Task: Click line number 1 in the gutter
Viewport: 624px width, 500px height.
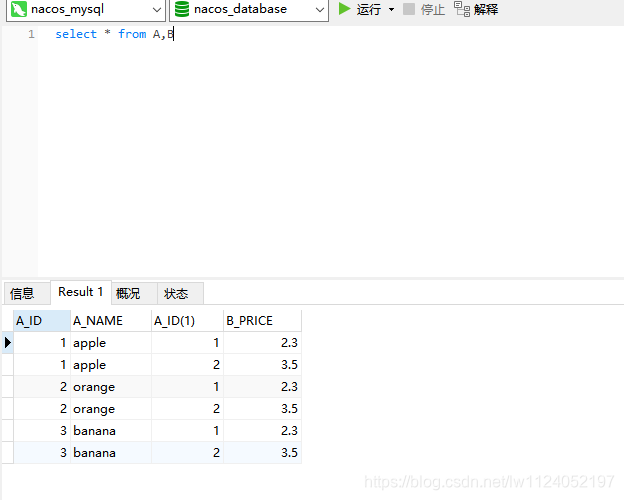Action: (x=31, y=34)
